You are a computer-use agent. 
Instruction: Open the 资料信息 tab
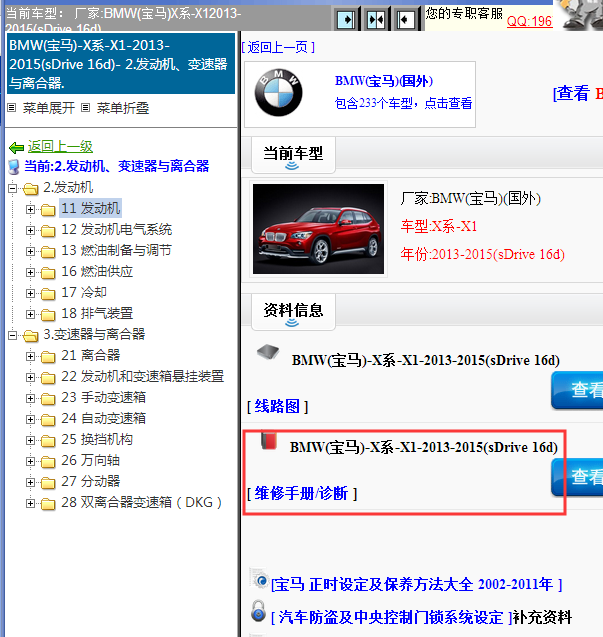(293, 312)
